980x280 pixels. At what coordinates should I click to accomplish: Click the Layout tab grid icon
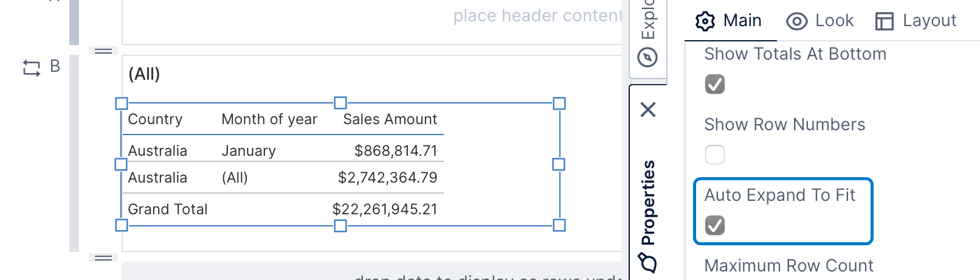point(884,22)
